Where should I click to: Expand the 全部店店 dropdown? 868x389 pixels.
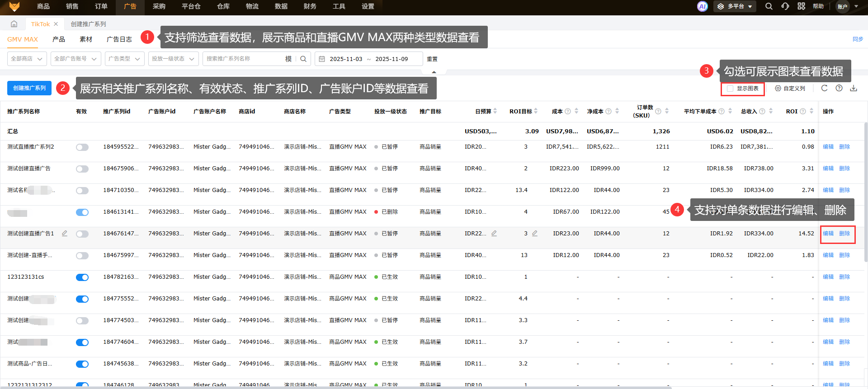pyautogui.click(x=27, y=59)
